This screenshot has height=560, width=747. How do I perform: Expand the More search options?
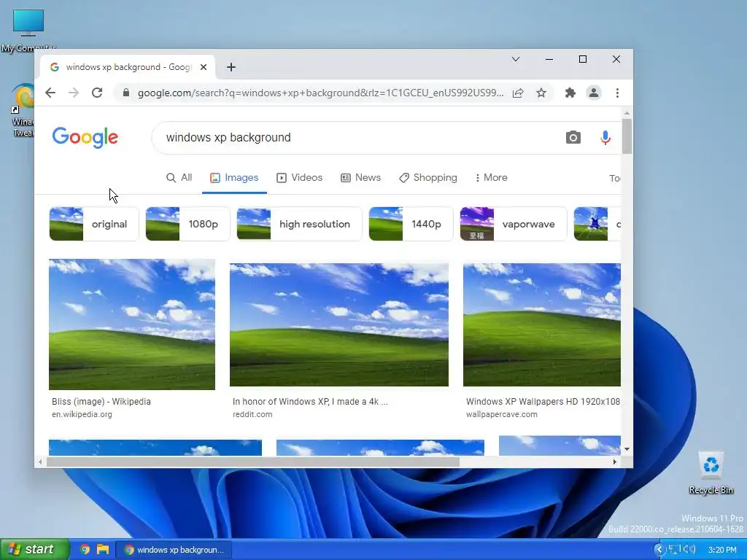(491, 178)
